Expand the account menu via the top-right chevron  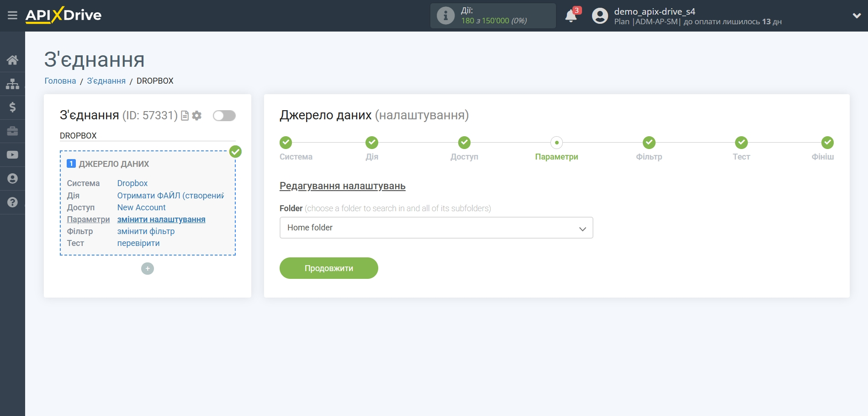point(856,15)
